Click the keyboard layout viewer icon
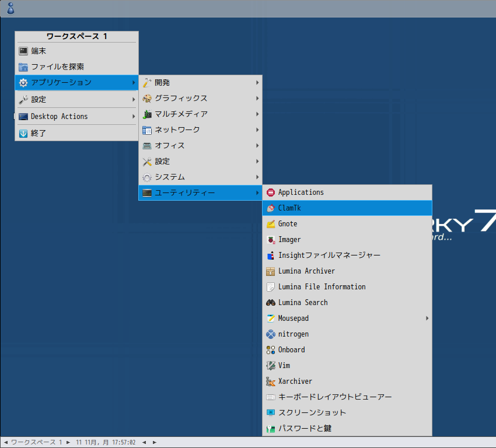The image size is (496, 448). tap(270, 397)
